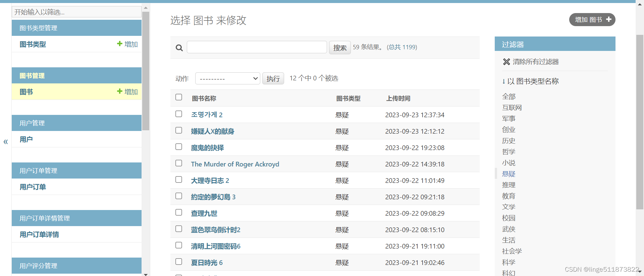Filter by 推理
This screenshot has width=644, height=276.
(508, 185)
